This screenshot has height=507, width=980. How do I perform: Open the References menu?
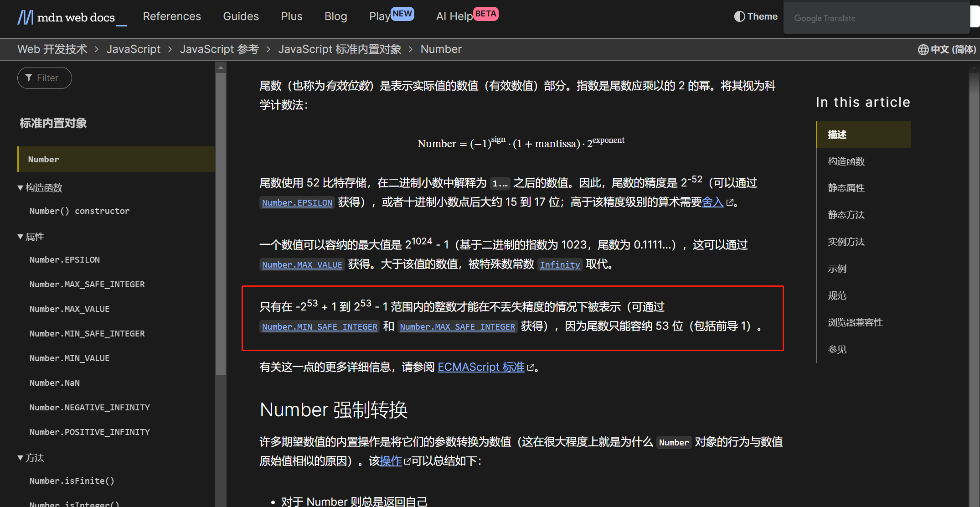click(x=172, y=16)
